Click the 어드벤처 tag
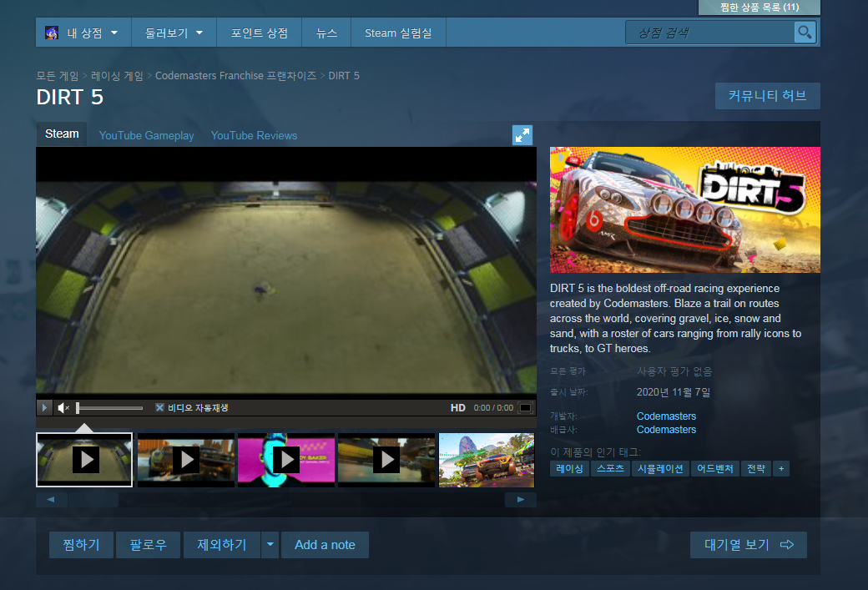The height and width of the screenshot is (590, 868). (714, 468)
